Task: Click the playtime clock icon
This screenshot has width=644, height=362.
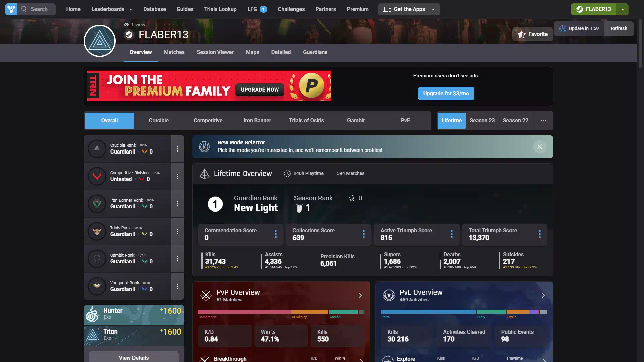Action: coord(287,174)
